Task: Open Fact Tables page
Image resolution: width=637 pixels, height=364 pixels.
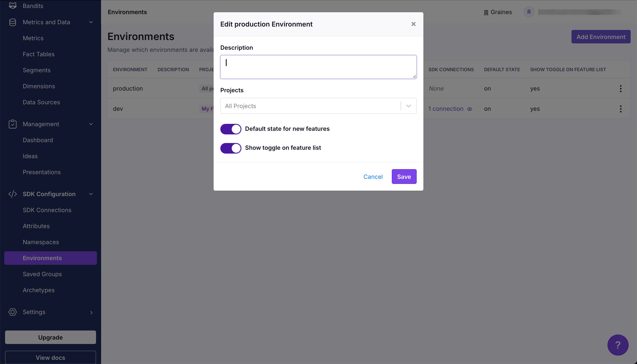Action: 38,54
